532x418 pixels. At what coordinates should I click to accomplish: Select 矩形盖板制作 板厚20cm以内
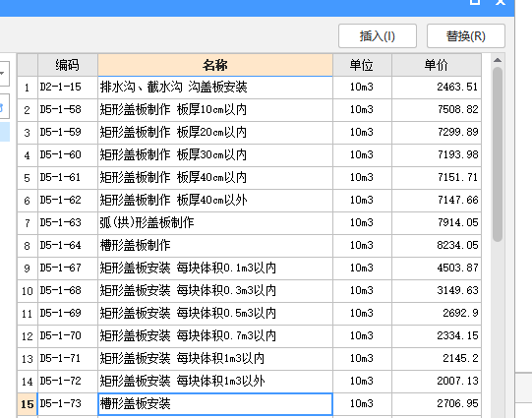tap(215, 133)
